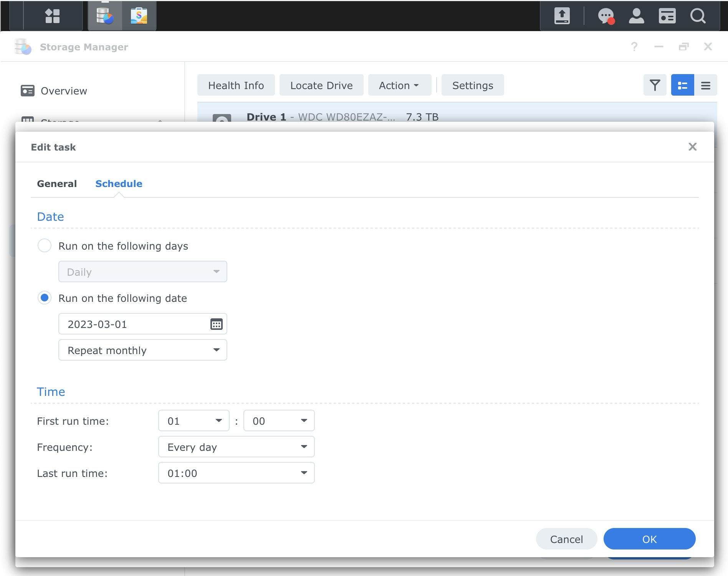Switch to Storage Manager taskbar icon
The height and width of the screenshot is (576, 728).
pyautogui.click(x=105, y=16)
